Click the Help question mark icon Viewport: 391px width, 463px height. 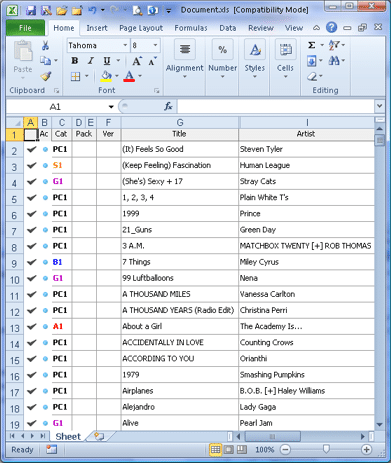(331, 27)
